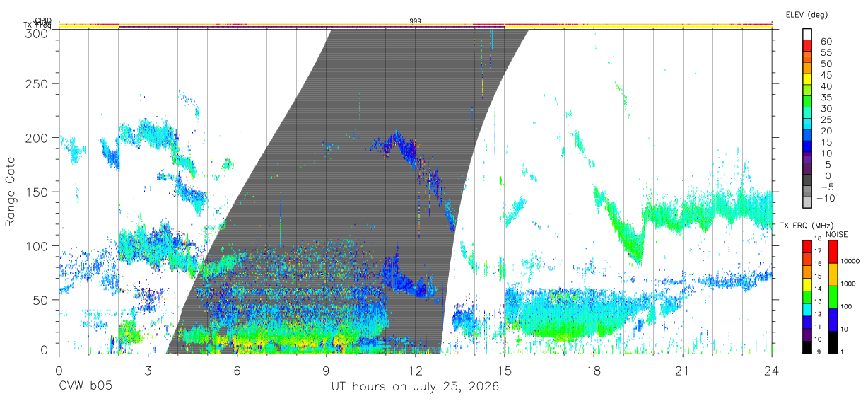Pick the yellow segment of NOISE color bar
Image resolution: width=868 pixels, height=401 pixels.
833,274
